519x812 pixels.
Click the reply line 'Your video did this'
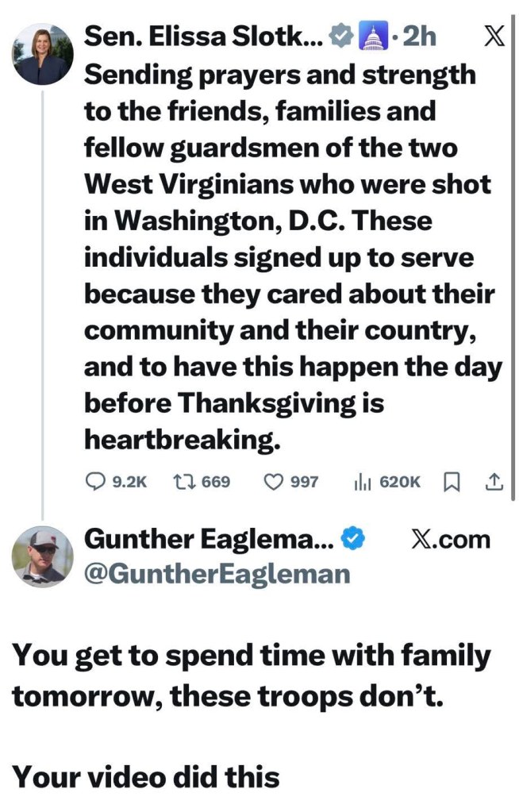pos(146,776)
